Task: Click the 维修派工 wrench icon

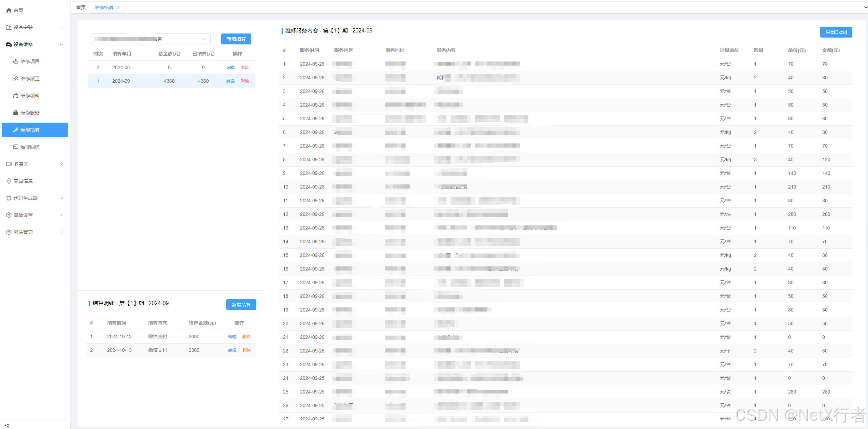Action: (16, 79)
